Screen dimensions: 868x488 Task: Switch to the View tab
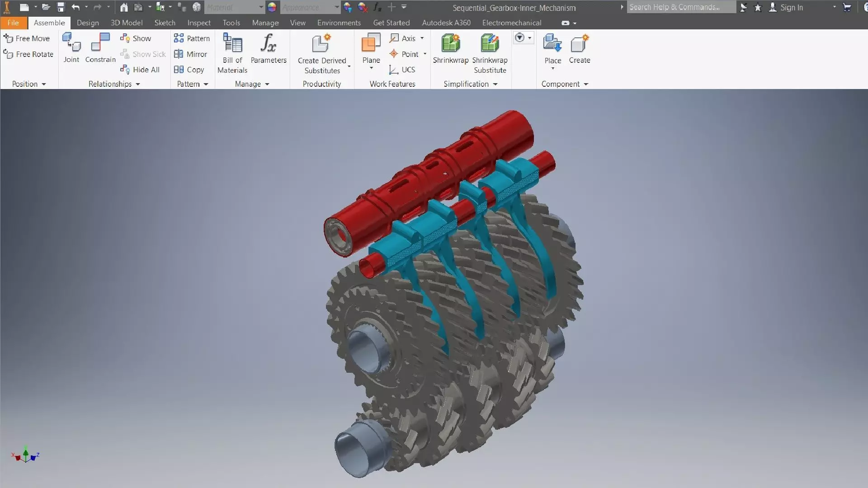[x=297, y=23]
